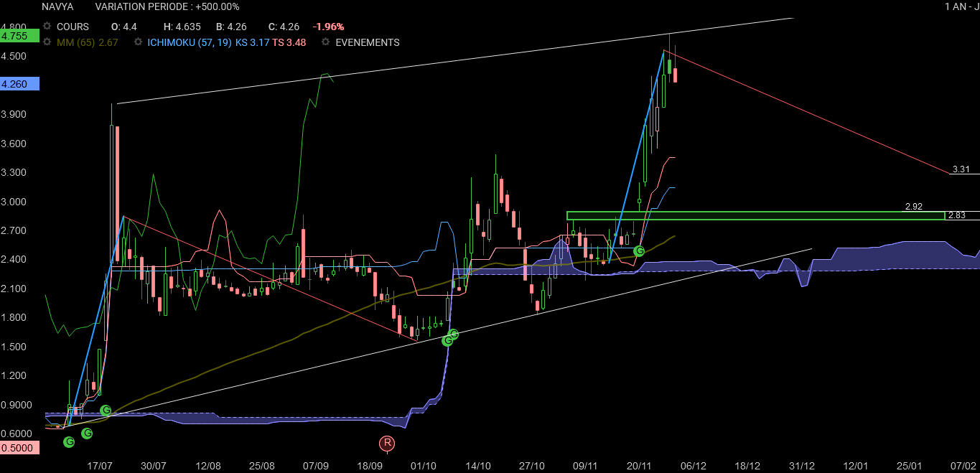Viewport: 980px width, 473px height.
Task: Click the NAVYA ticker name
Action: click(x=57, y=6)
